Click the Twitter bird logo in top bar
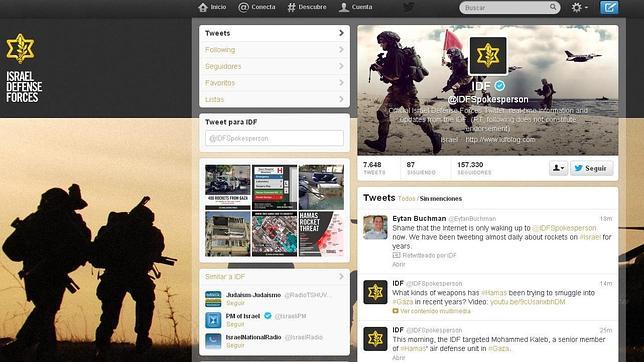Image resolution: width=644 pixels, height=362 pixels. 409,7
